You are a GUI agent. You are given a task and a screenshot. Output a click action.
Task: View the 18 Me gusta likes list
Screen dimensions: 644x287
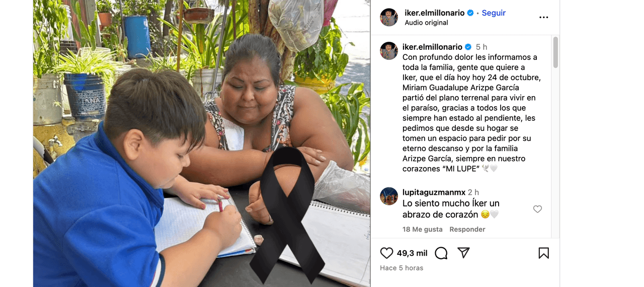[423, 229]
